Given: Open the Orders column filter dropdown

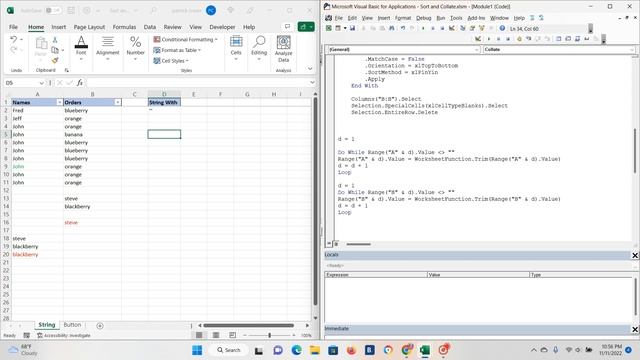Looking at the screenshot, I should [x=118, y=102].
